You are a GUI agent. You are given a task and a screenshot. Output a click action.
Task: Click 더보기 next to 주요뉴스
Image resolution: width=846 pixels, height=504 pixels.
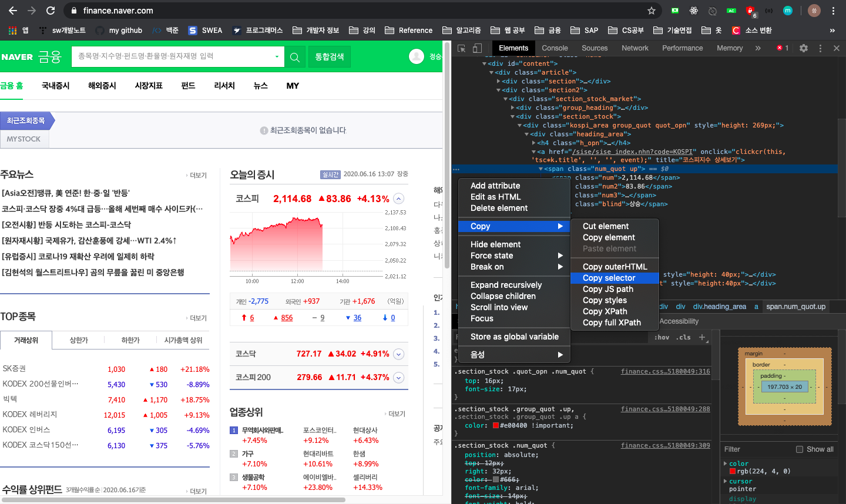[x=197, y=176]
